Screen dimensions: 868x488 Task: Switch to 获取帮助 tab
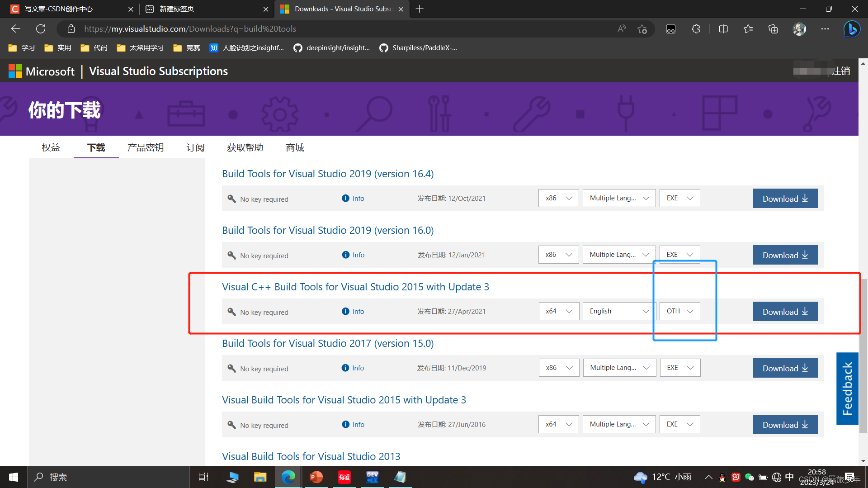(245, 147)
